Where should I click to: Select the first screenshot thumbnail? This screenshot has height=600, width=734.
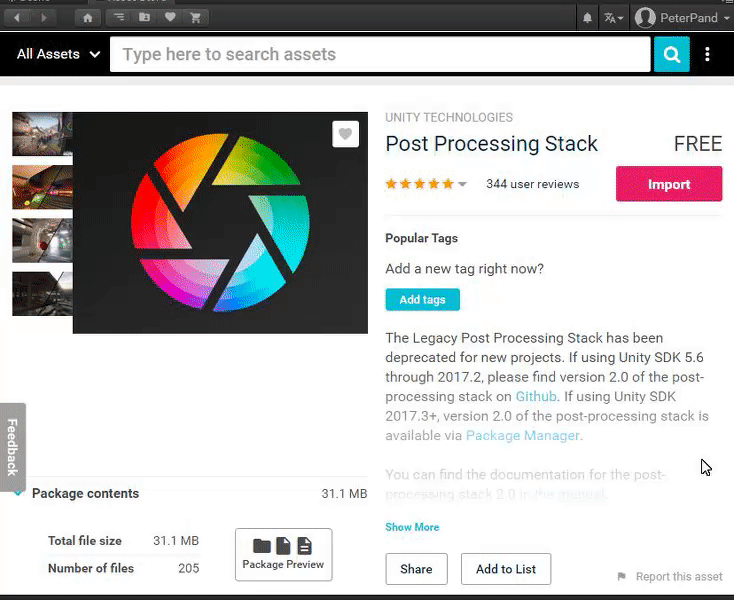click(x=43, y=134)
